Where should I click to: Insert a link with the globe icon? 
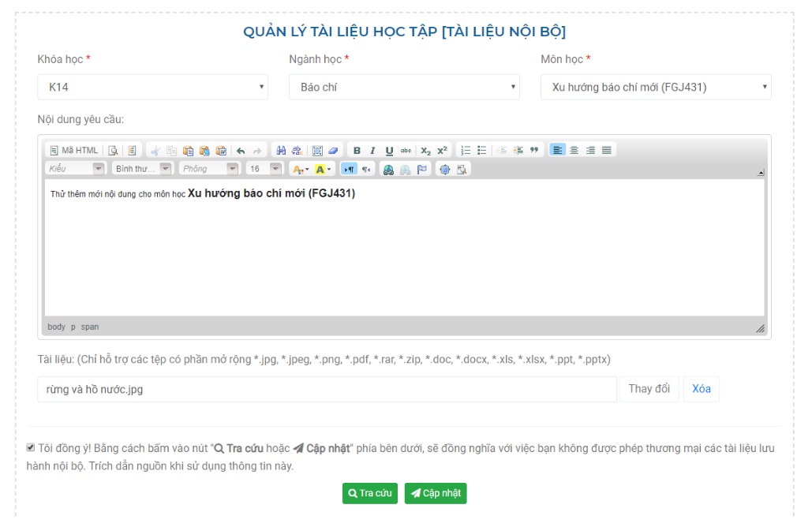tap(388, 169)
